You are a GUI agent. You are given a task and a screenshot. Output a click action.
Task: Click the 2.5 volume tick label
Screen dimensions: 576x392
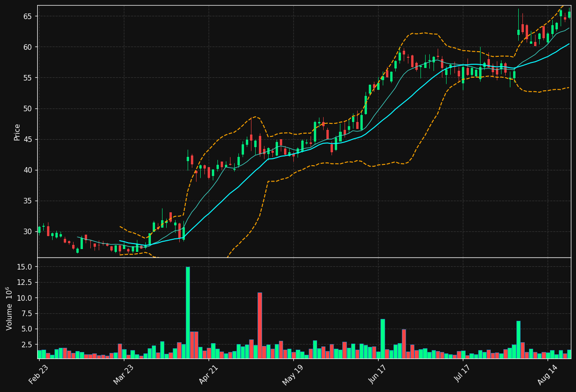27,345
